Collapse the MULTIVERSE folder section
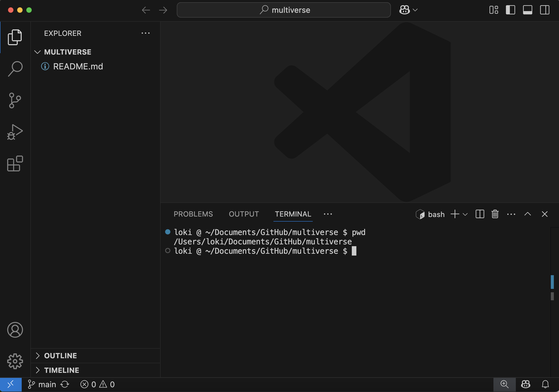This screenshot has width=559, height=392. [37, 52]
